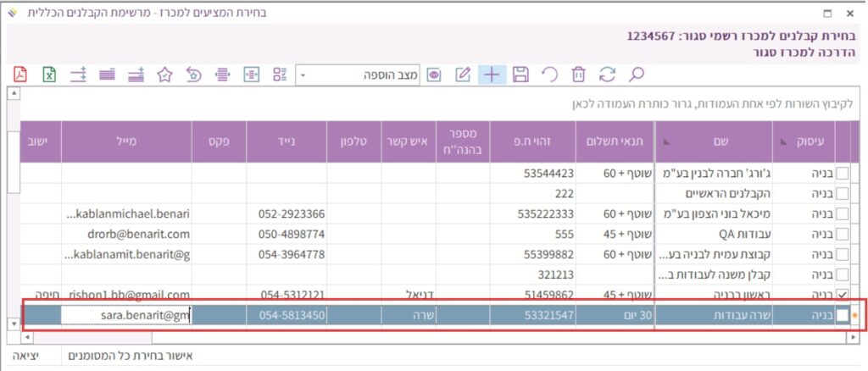Undo the last change with the arrow icon

(550, 75)
